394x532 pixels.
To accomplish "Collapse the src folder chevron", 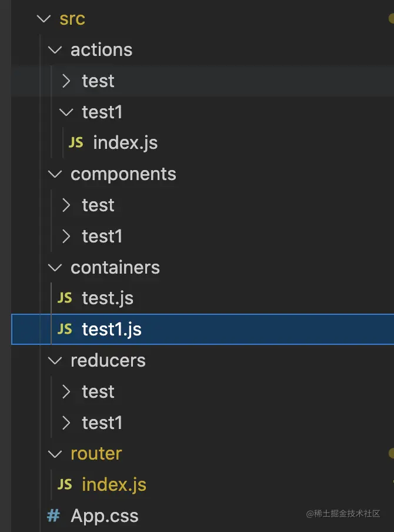I will [x=44, y=19].
